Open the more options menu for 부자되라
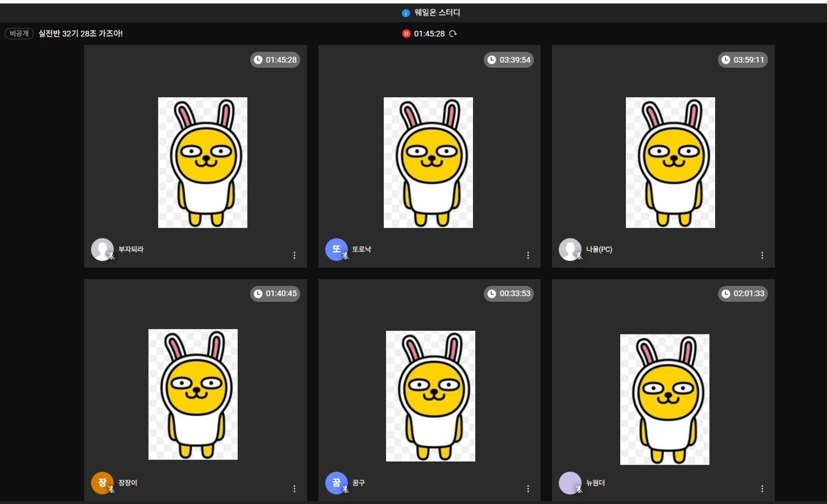827x504 pixels. click(x=294, y=255)
